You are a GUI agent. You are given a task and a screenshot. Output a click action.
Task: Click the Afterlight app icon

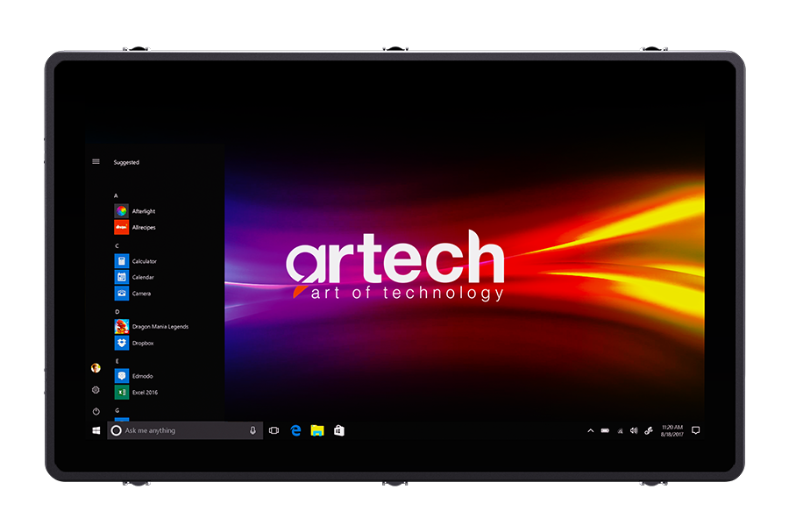122,211
